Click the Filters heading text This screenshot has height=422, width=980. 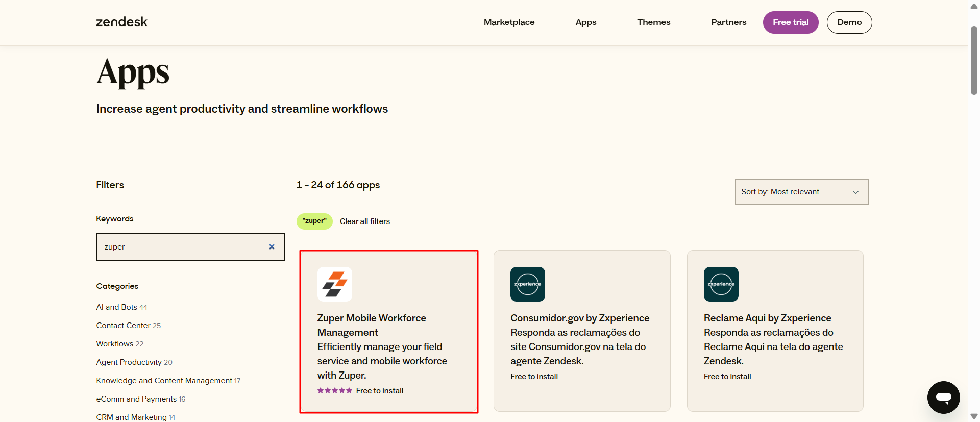click(x=110, y=185)
